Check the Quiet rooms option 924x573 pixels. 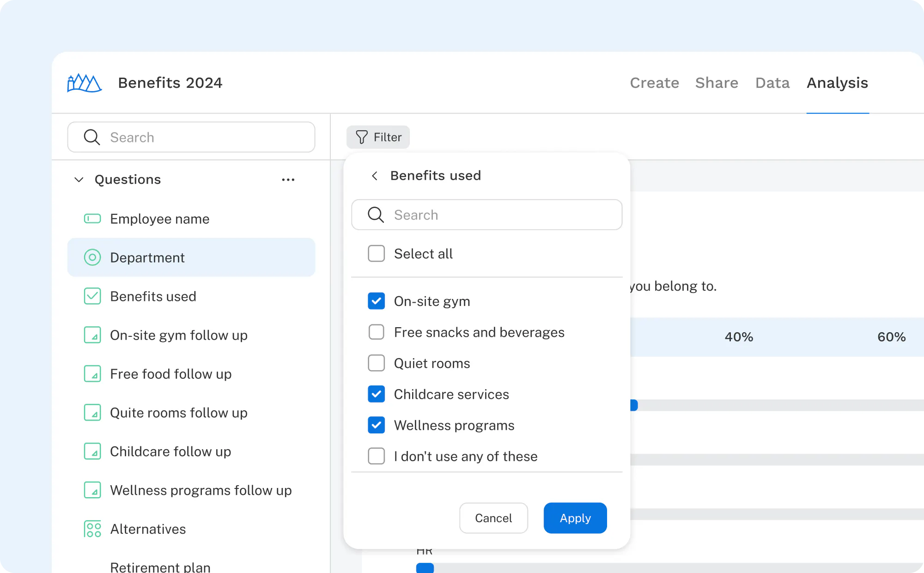pyautogui.click(x=377, y=363)
